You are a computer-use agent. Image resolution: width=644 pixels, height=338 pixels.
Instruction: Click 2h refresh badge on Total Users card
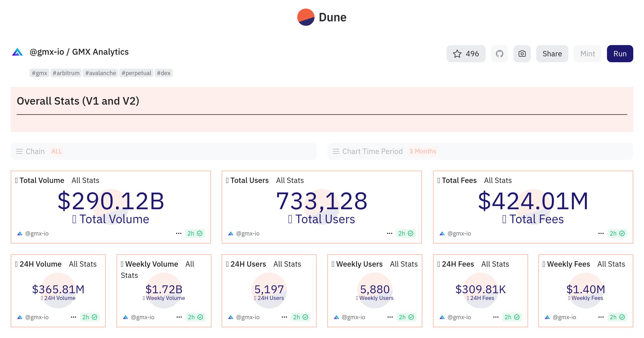(406, 233)
